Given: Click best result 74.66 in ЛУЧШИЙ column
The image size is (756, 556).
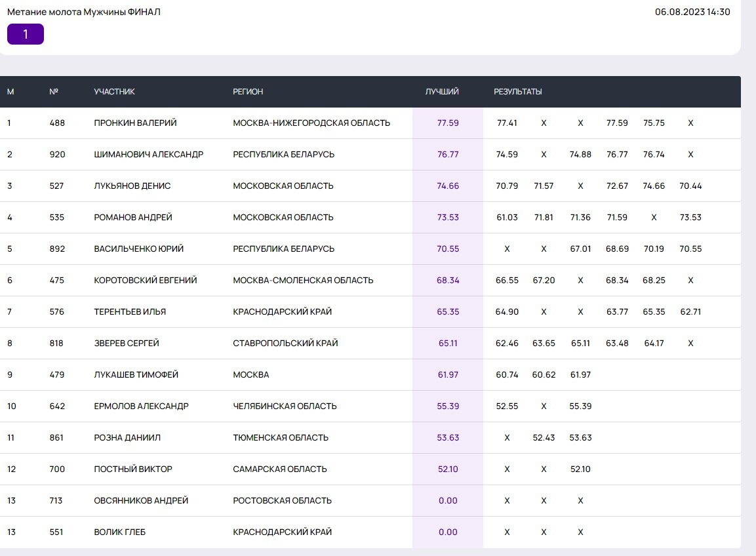Looking at the screenshot, I should 448,186.
